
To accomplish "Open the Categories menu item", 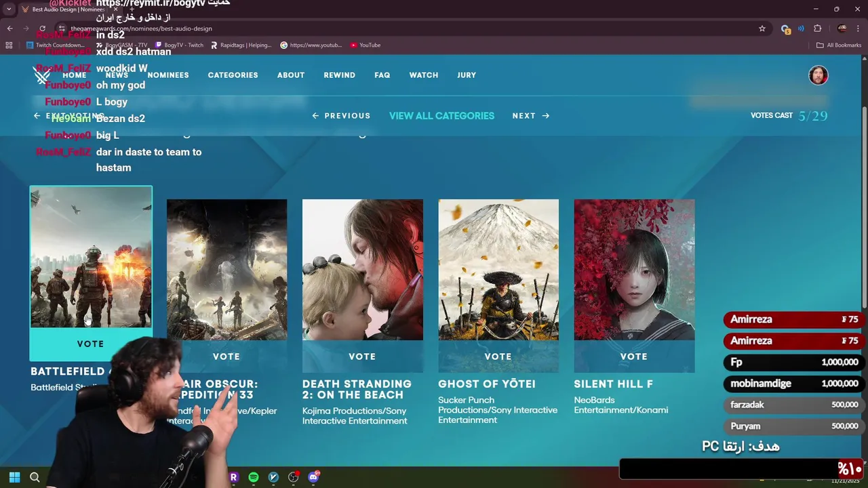I will click(233, 75).
